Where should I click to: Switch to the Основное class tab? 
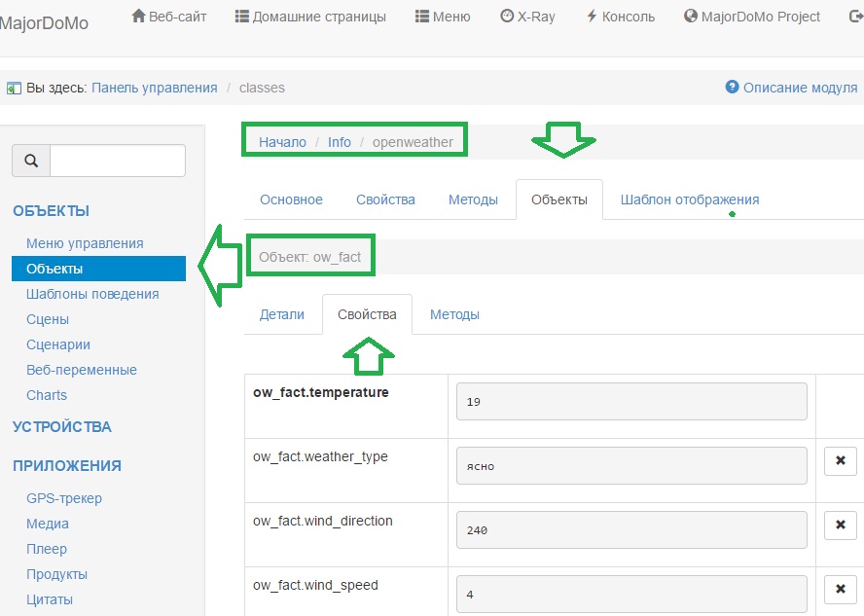tap(292, 199)
